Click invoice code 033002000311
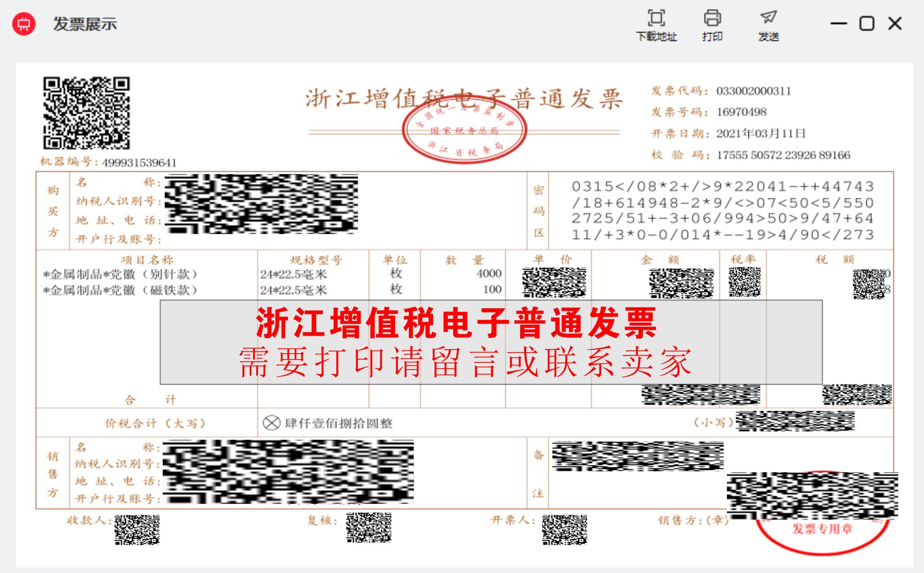 coord(753,91)
